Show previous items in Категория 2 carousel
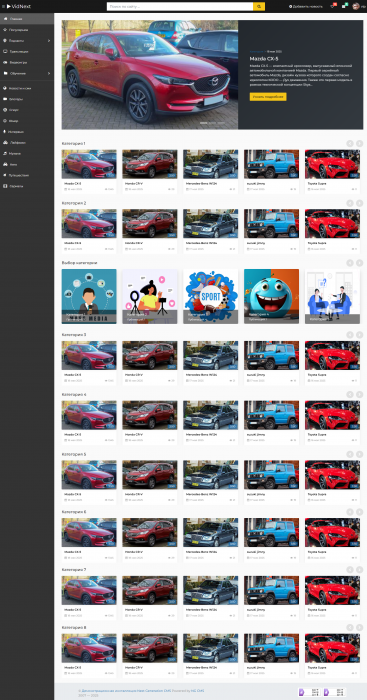The height and width of the screenshot is (700, 367). (350, 203)
